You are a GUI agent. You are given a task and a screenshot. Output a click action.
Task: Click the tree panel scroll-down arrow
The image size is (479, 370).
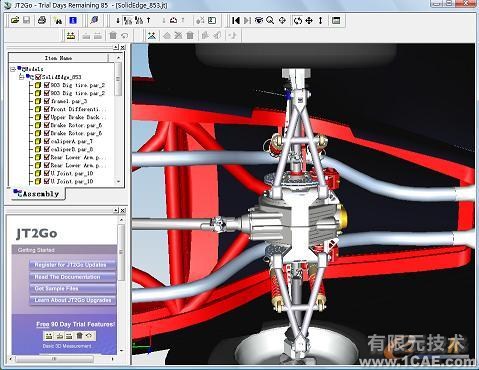pos(118,182)
